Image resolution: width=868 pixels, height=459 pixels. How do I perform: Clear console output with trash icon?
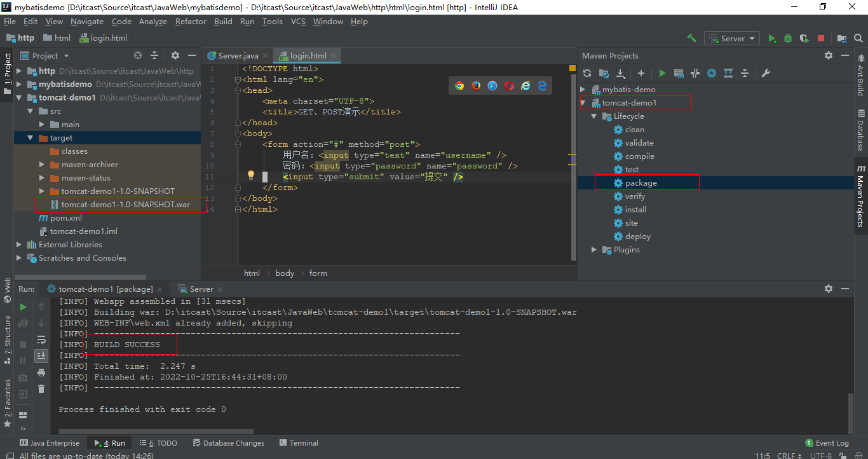(41, 388)
